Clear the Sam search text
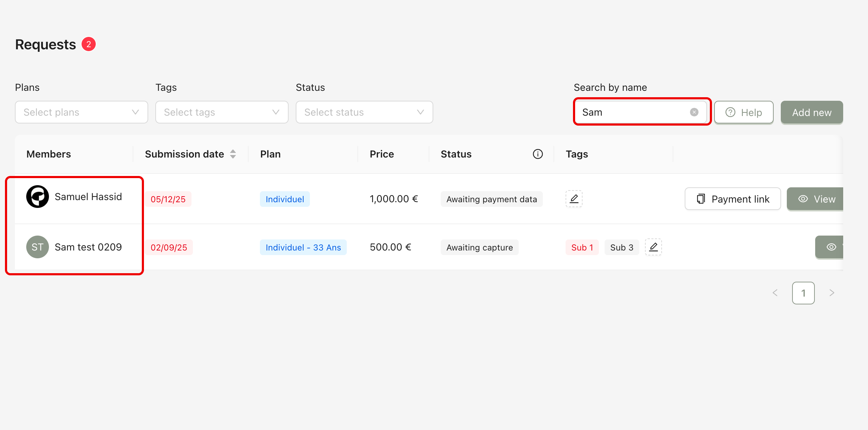The height and width of the screenshot is (430, 868). pyautogui.click(x=694, y=112)
